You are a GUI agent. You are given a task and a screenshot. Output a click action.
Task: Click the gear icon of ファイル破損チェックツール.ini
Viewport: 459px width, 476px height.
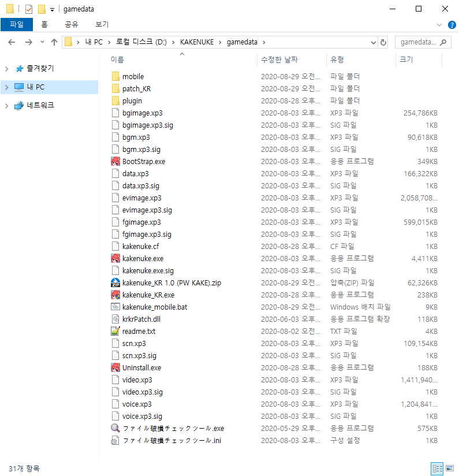115,441
